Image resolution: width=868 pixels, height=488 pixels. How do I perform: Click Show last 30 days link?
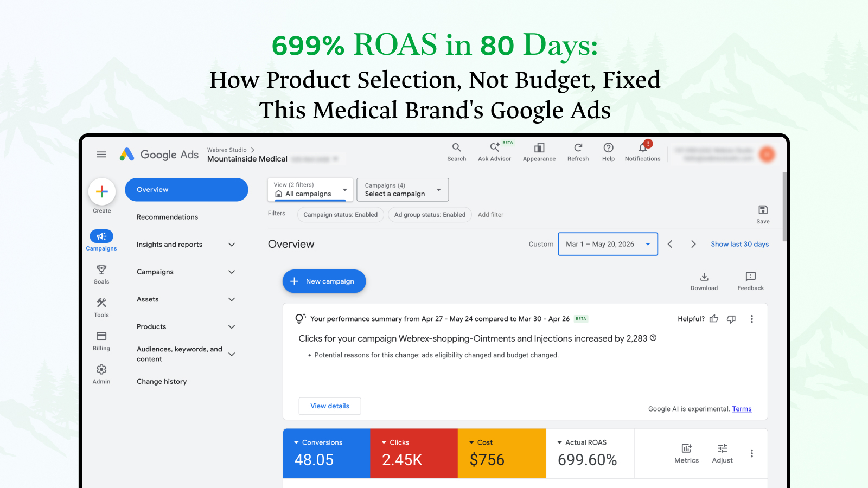[x=740, y=244]
